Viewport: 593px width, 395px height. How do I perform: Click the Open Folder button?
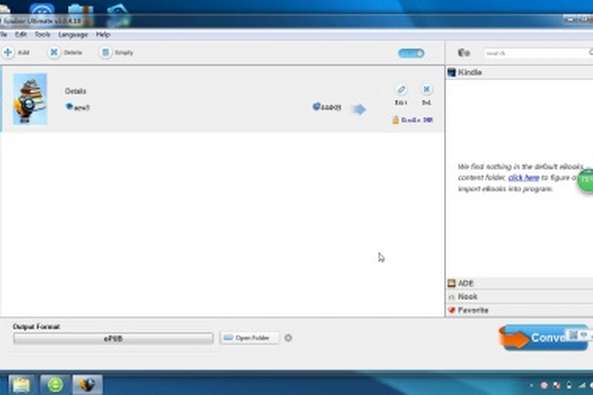pos(249,338)
